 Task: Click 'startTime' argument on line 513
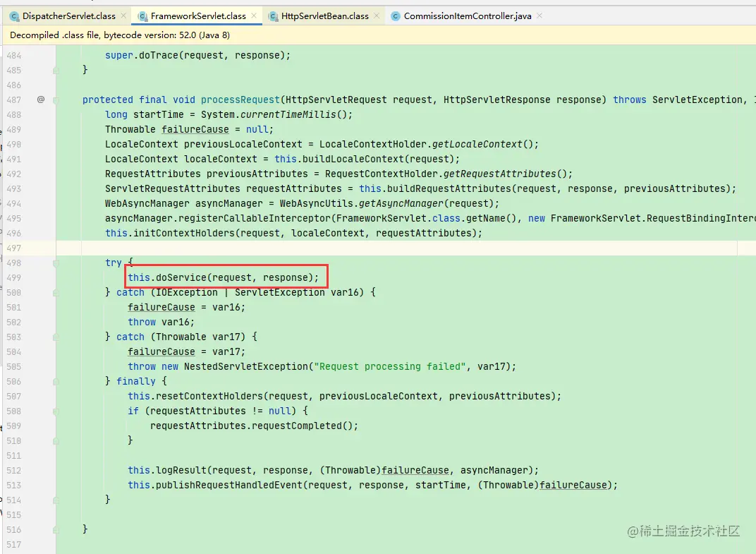click(441, 486)
